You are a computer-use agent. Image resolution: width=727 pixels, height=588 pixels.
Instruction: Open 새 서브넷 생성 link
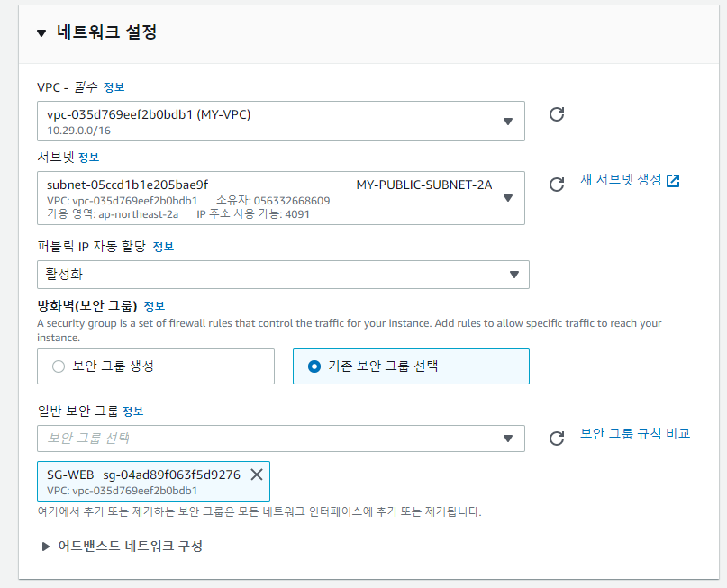[x=621, y=180]
